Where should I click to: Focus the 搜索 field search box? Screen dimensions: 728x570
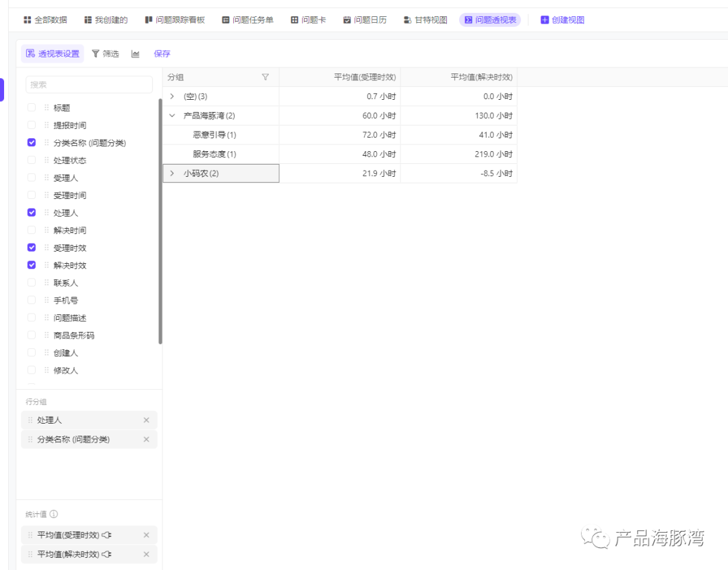[x=89, y=85]
